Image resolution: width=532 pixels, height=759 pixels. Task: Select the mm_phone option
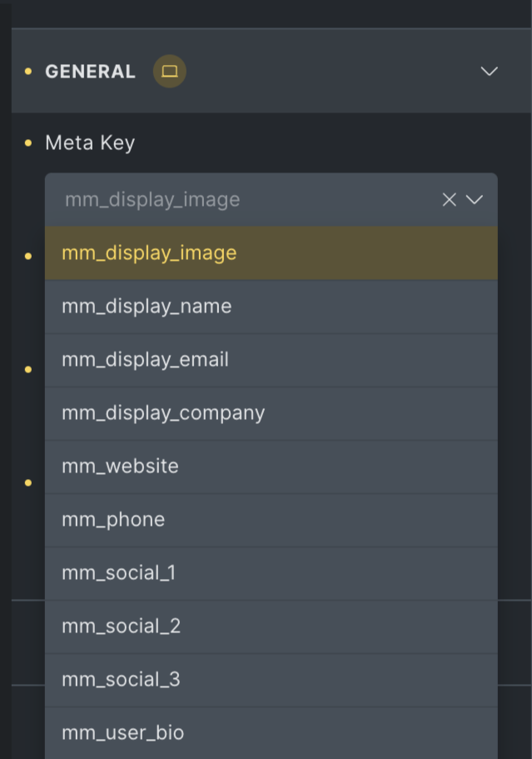(x=113, y=520)
